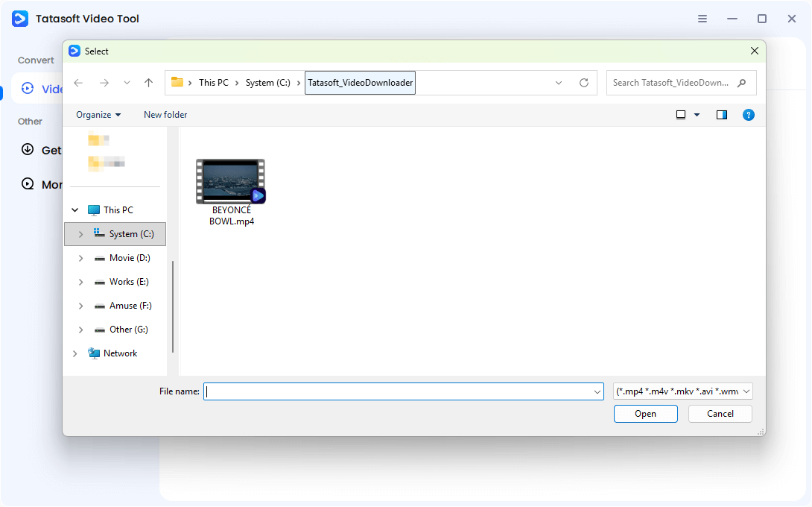Open the file type filter dropdown
The height and width of the screenshot is (507, 812).
tap(747, 391)
